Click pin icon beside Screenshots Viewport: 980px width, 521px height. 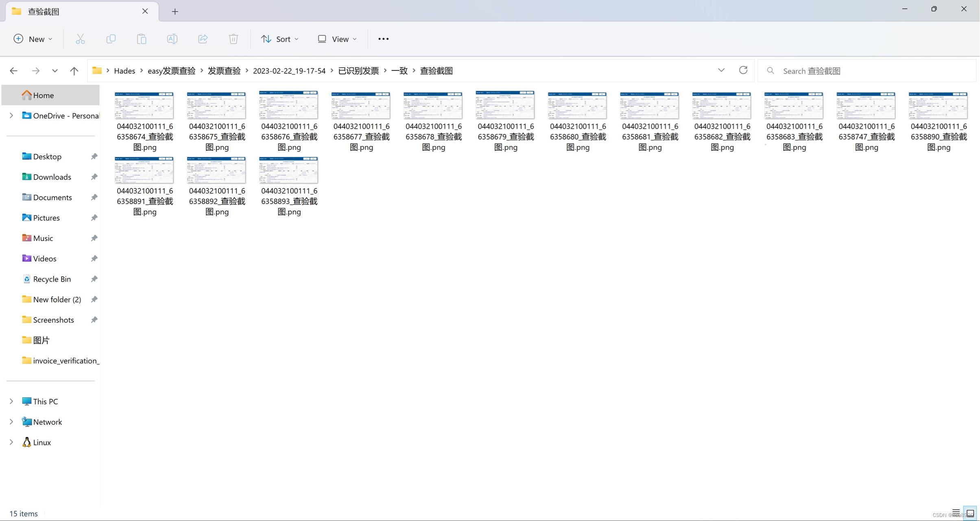[x=94, y=320]
